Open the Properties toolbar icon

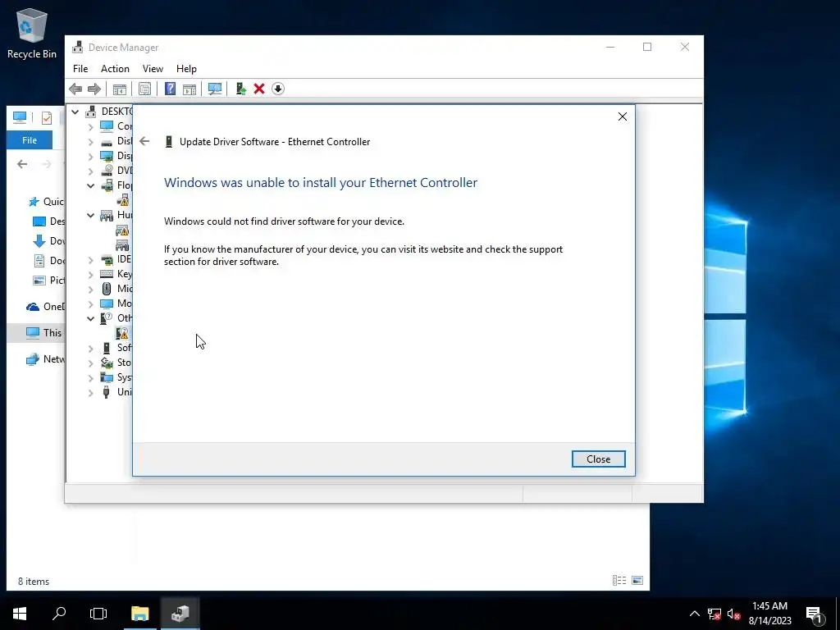[x=144, y=89]
